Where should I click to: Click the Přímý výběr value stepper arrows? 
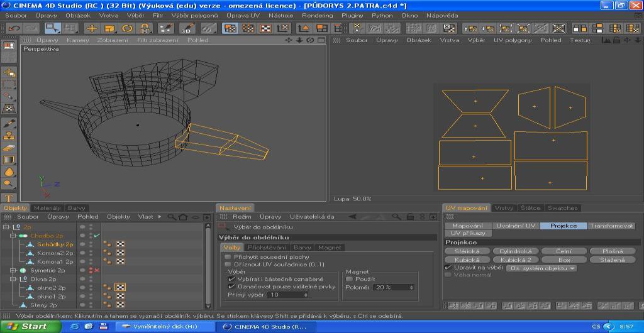coord(306,295)
